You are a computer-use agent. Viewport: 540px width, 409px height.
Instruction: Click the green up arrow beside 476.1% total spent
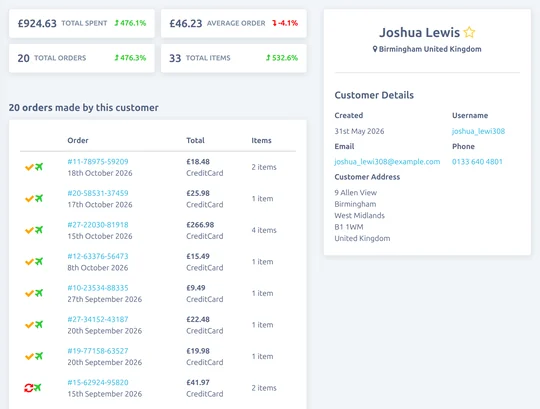point(116,23)
